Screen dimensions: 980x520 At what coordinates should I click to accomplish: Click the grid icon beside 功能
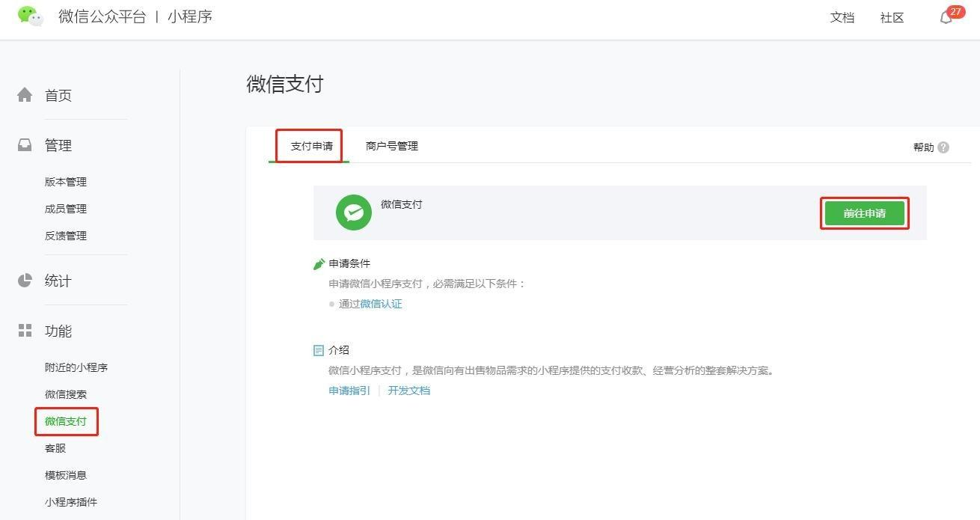coord(25,330)
